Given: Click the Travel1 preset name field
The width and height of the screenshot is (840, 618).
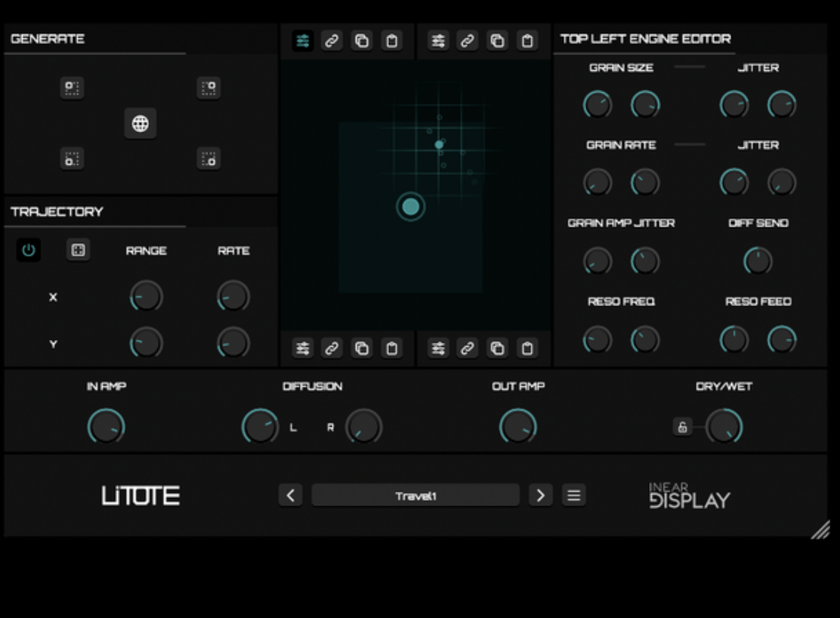Looking at the screenshot, I should (x=415, y=496).
